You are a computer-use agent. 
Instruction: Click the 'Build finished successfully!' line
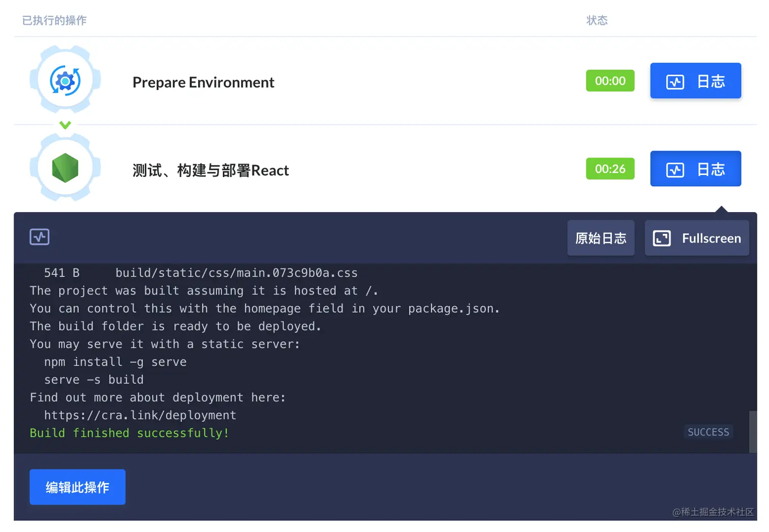[130, 433]
